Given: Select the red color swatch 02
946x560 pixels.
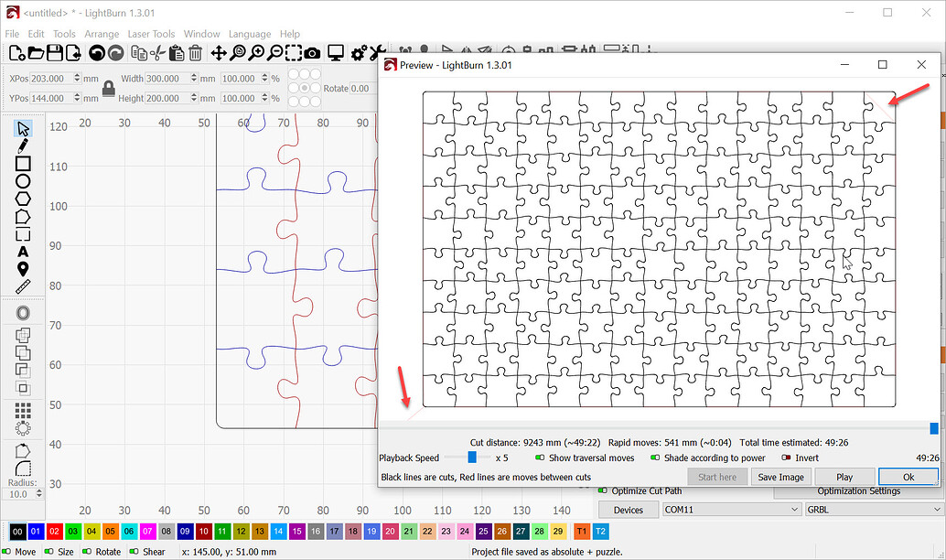Looking at the screenshot, I should tap(53, 531).
